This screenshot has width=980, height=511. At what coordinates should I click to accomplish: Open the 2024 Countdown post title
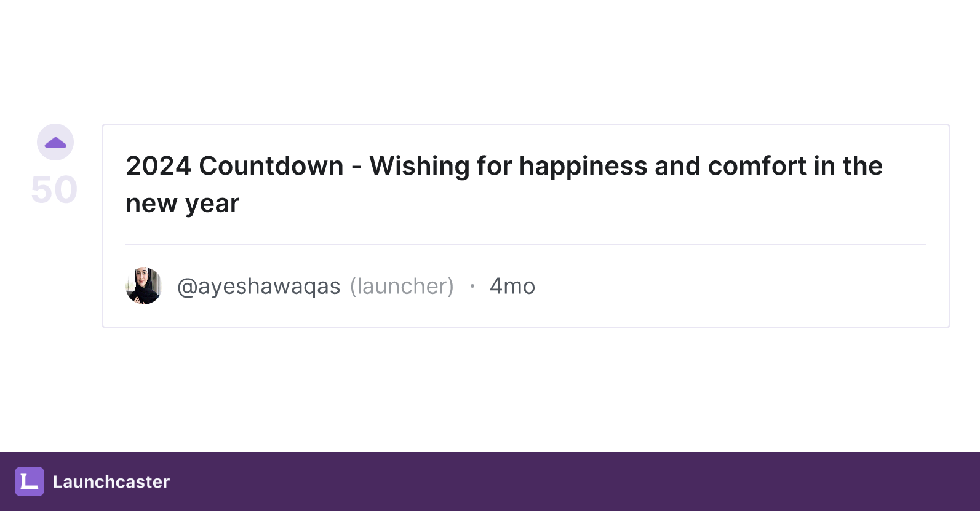coord(504,184)
